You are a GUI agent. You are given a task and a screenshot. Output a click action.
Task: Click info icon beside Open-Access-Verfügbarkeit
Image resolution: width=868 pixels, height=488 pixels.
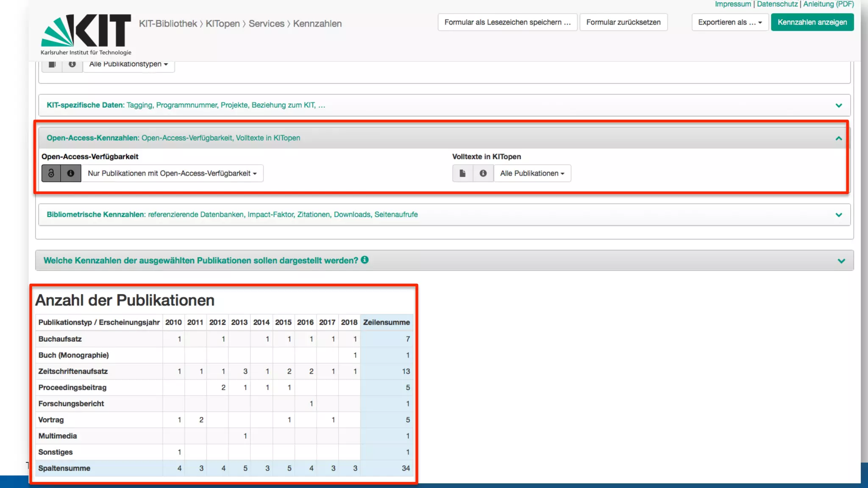(x=71, y=173)
